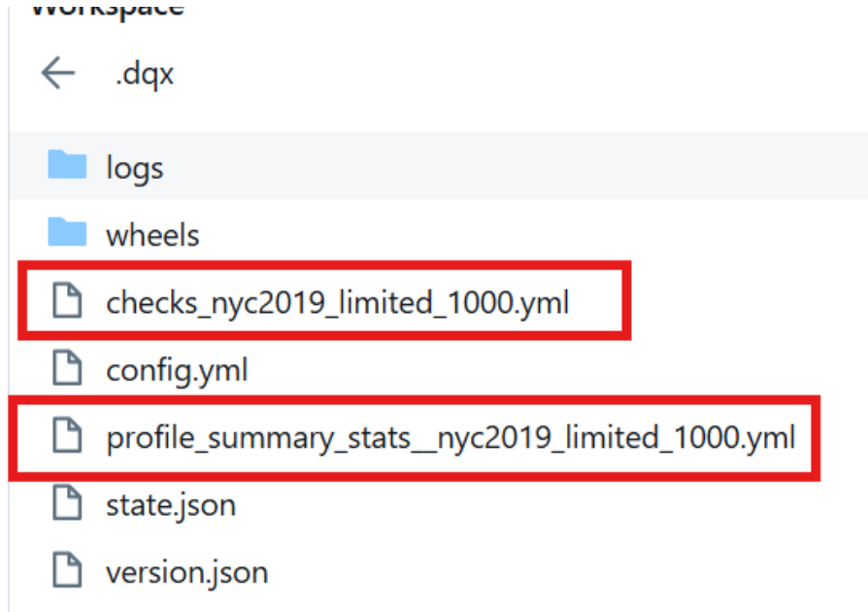Click the logs folder icon
The width and height of the screenshot is (868, 612).
[x=67, y=164]
